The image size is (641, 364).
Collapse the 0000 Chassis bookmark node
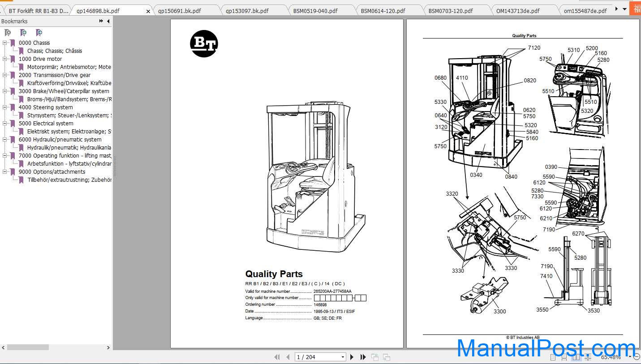tap(5, 43)
